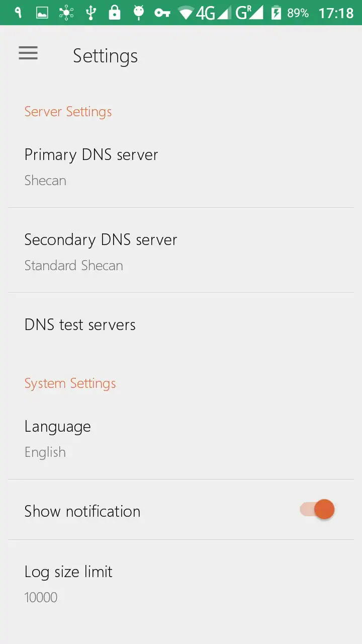This screenshot has height=644, width=362.
Task: Open the Language selection
Action: [x=181, y=438]
